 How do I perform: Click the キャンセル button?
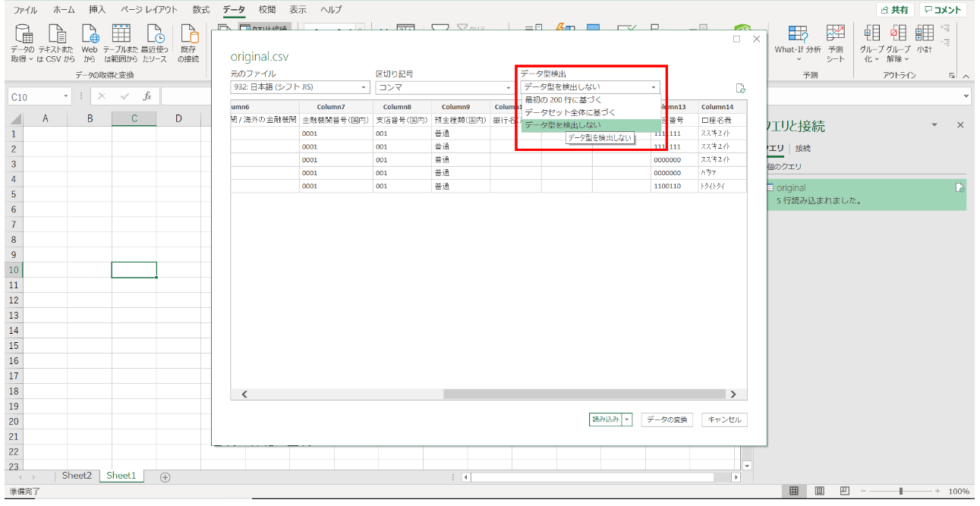point(725,420)
